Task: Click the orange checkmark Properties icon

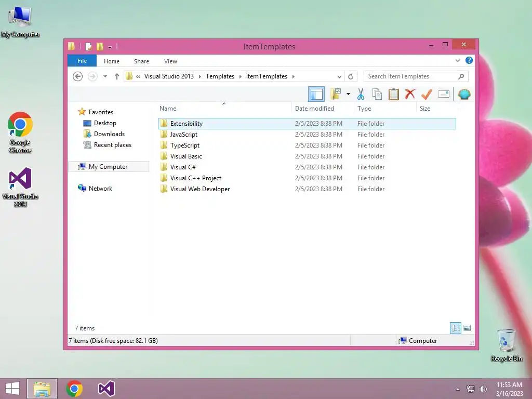Action: click(x=427, y=94)
